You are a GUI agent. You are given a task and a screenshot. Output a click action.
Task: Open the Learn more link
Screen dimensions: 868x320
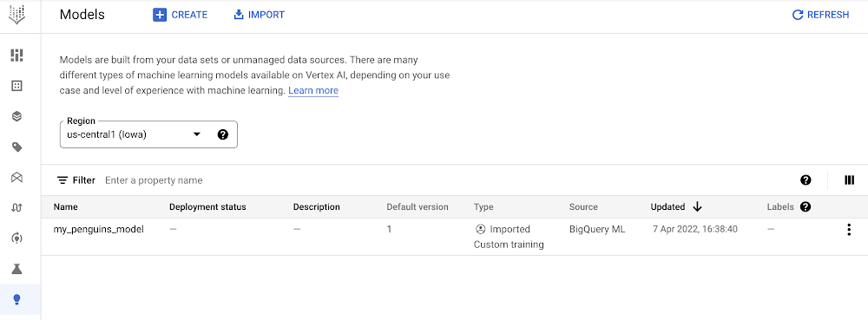(x=313, y=90)
